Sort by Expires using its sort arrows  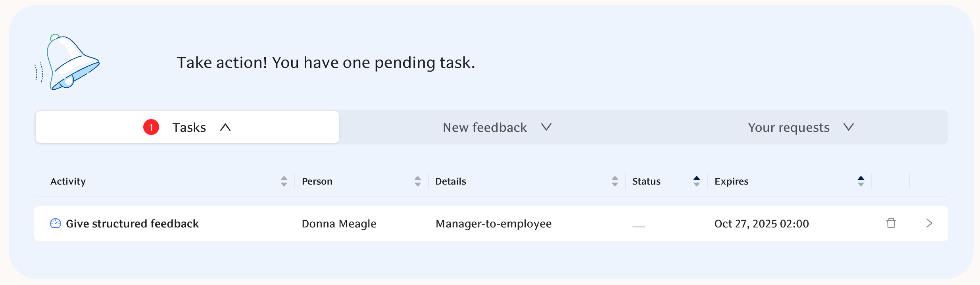pos(861,181)
